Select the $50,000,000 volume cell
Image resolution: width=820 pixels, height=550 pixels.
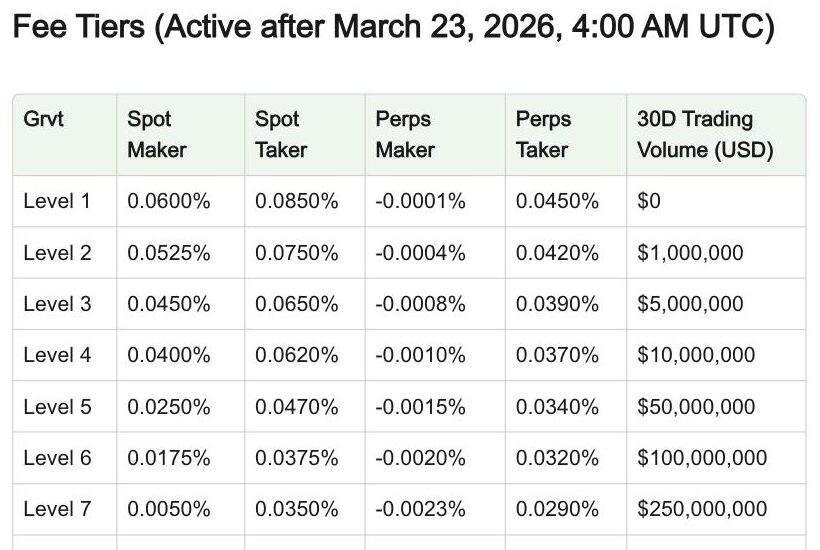click(696, 407)
